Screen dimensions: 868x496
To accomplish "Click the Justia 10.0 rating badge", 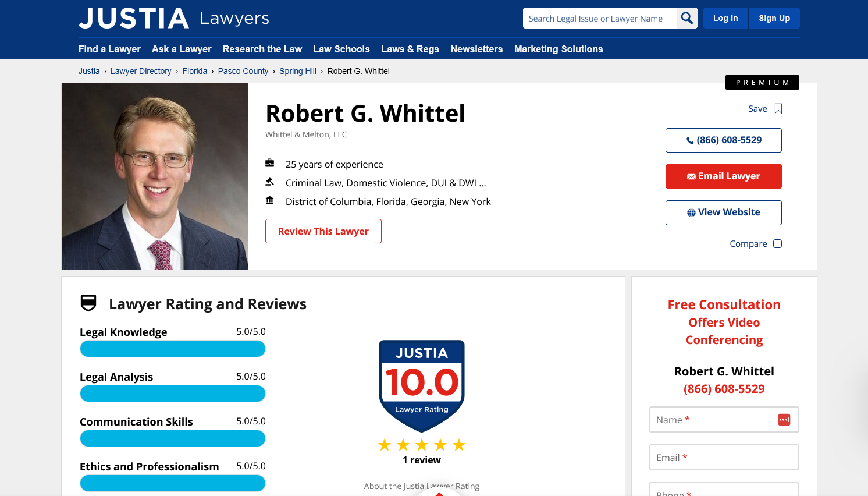I will [x=422, y=385].
